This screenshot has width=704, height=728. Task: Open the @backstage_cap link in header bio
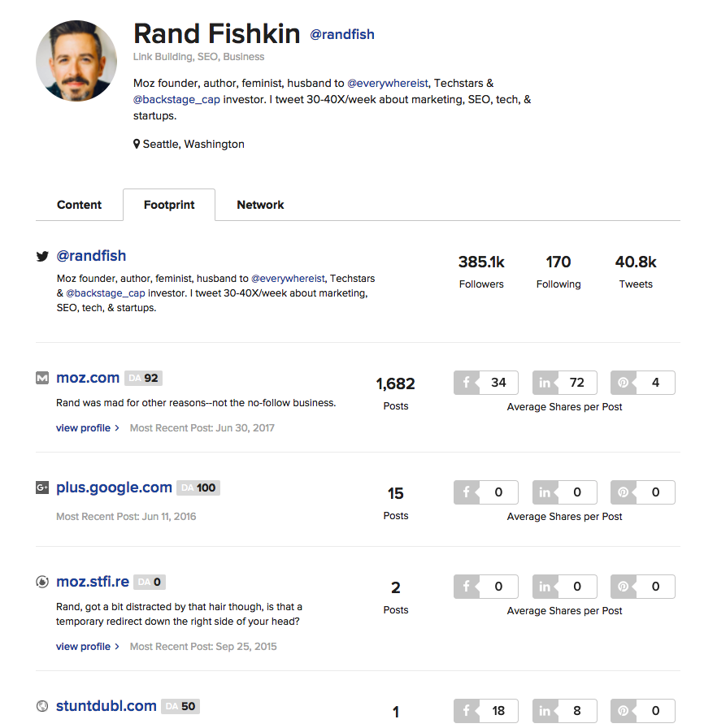point(176,100)
